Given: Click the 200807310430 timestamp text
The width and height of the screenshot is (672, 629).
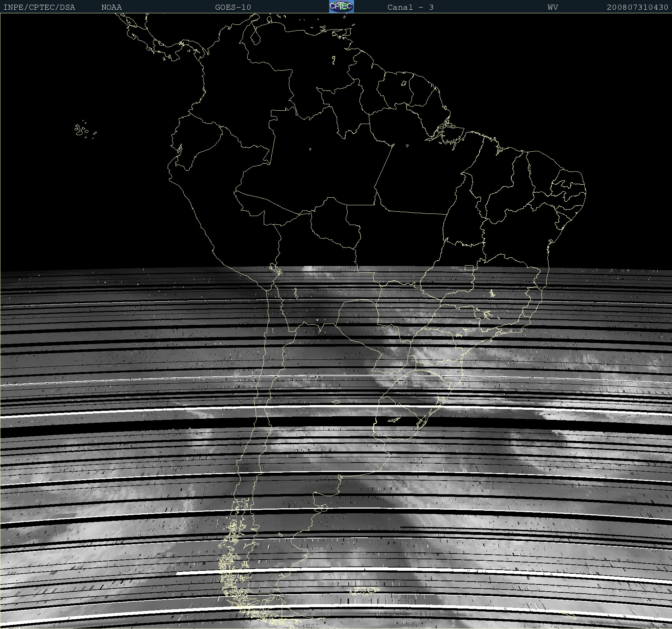Looking at the screenshot, I should [637, 7].
